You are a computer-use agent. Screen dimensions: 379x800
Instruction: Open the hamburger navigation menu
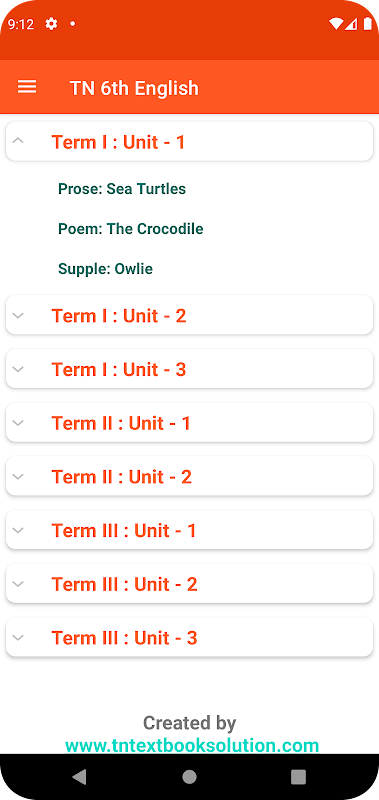[27, 87]
